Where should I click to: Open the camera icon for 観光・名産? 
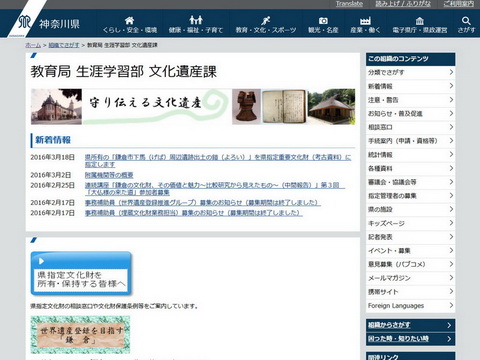coord(323,21)
